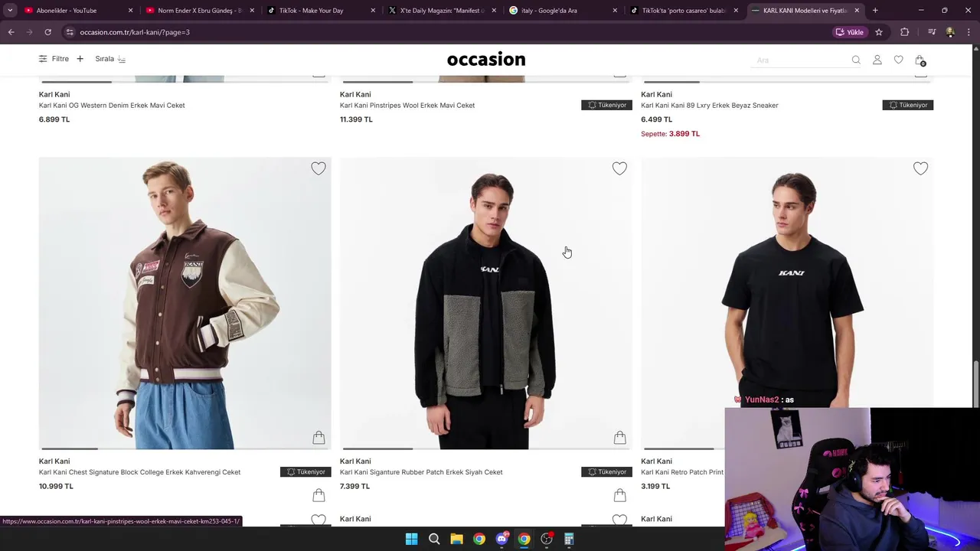Add Rubber Patch black jacket to bag
Image resolution: width=980 pixels, height=551 pixels.
click(x=619, y=438)
